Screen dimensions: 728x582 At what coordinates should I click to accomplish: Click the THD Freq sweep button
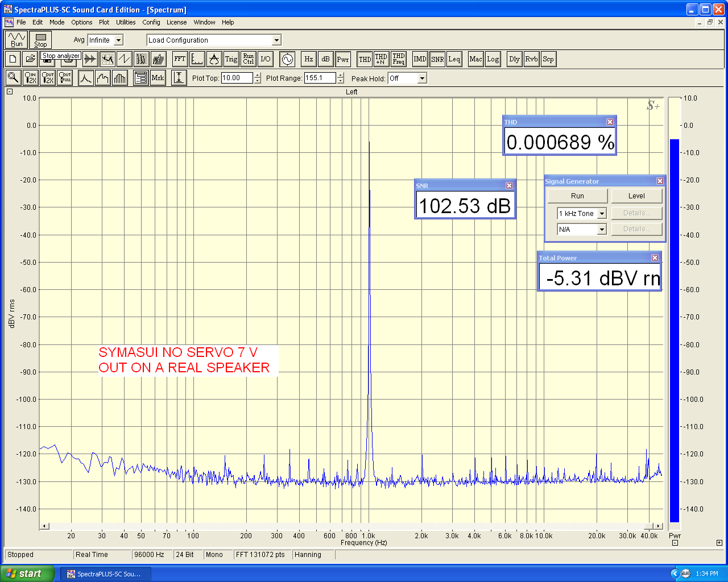coord(398,59)
